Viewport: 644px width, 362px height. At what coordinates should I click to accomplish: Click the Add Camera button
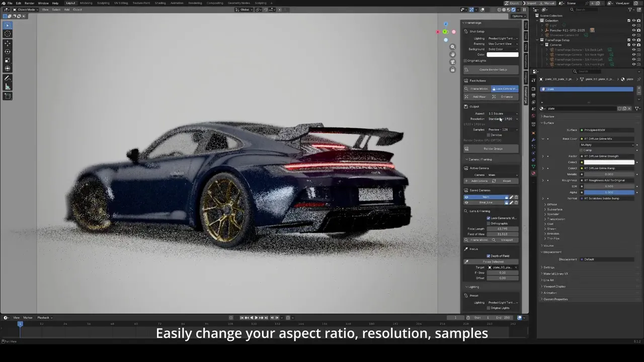(477, 181)
